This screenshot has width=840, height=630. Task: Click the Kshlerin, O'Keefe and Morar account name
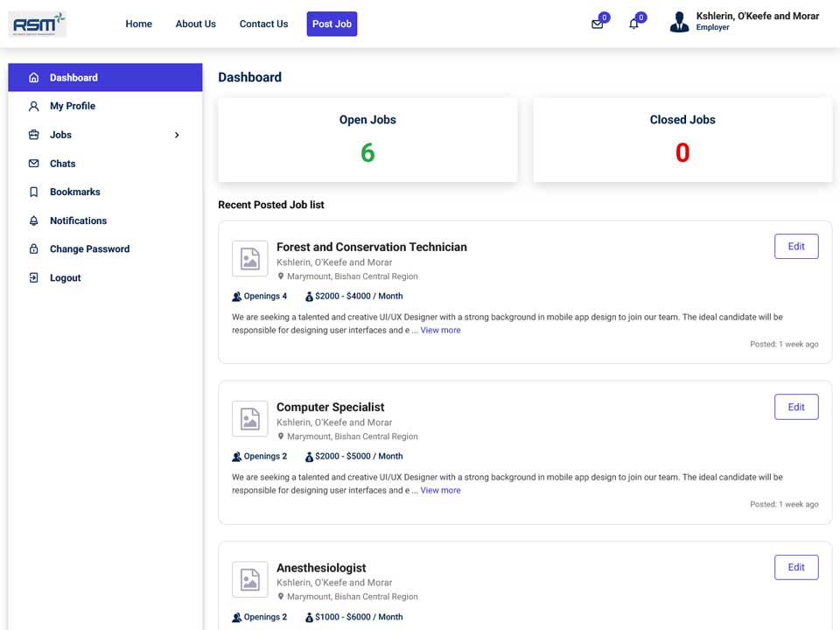click(758, 16)
